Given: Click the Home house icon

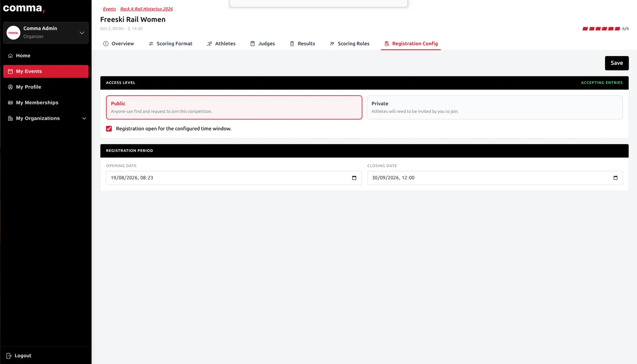Looking at the screenshot, I should click(x=10, y=56).
